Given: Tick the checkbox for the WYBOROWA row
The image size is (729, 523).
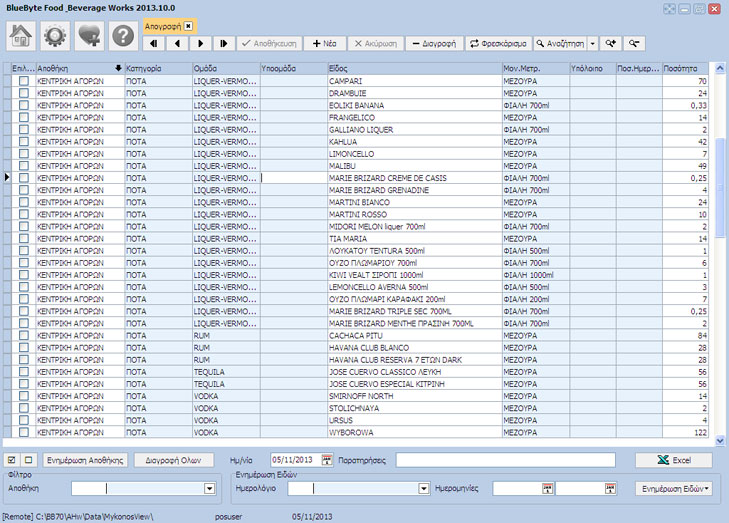Looking at the screenshot, I should [24, 433].
